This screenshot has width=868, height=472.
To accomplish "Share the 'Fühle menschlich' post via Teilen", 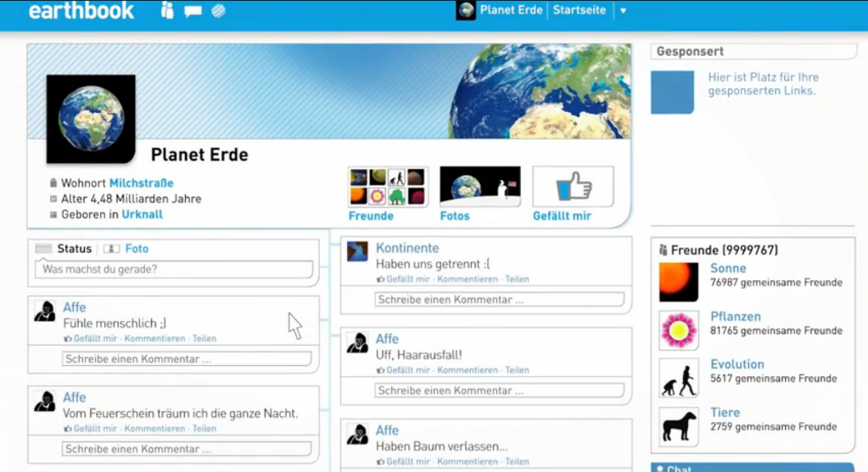I will click(204, 339).
